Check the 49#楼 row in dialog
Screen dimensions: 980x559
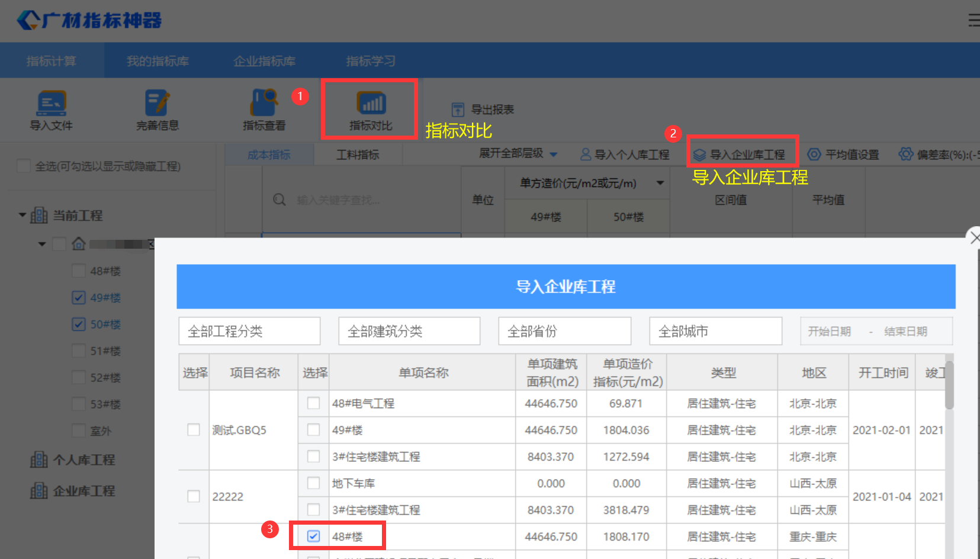pos(313,430)
